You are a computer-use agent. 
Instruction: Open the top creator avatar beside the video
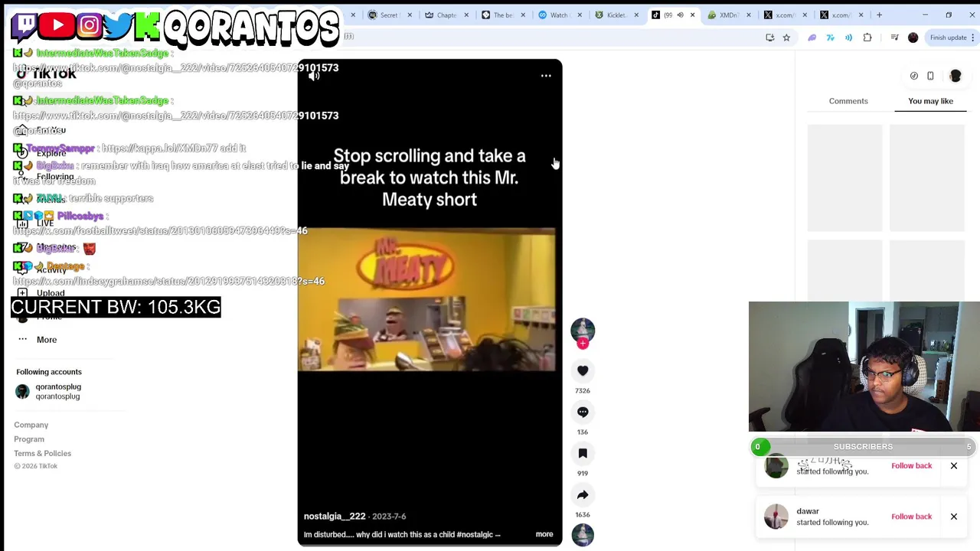tap(583, 331)
